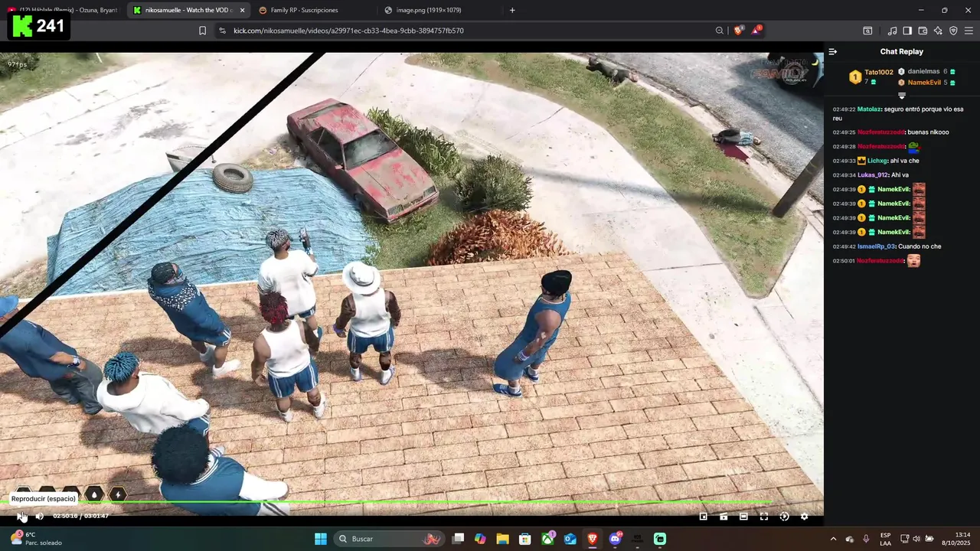Play the video with Reproducir button
This screenshot has height=551, width=980.
pyautogui.click(x=21, y=517)
